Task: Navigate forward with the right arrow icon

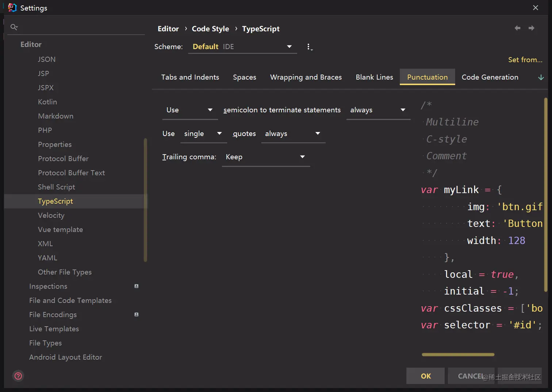Action: click(x=531, y=28)
